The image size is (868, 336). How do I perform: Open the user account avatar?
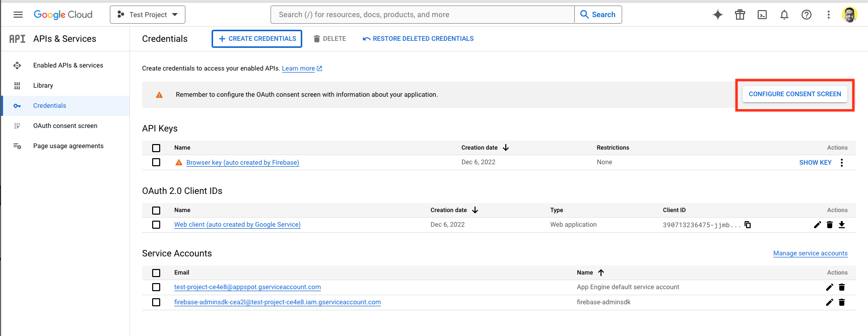850,15
